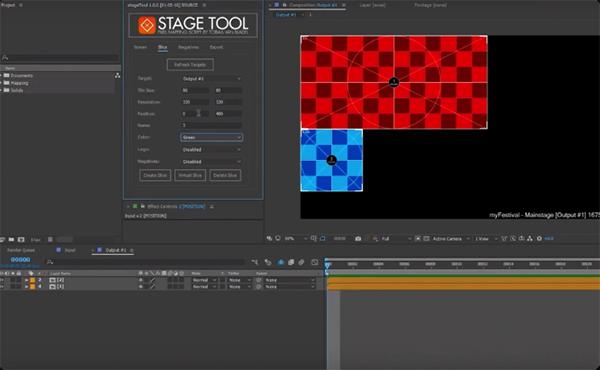Open the Logo dropdown set to Disabled
600x370 pixels.
[x=212, y=149]
